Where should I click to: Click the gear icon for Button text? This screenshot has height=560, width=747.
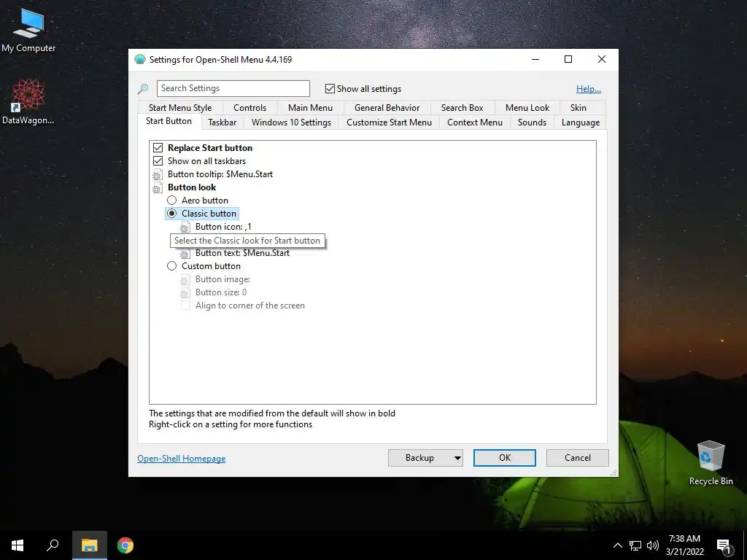click(x=185, y=253)
